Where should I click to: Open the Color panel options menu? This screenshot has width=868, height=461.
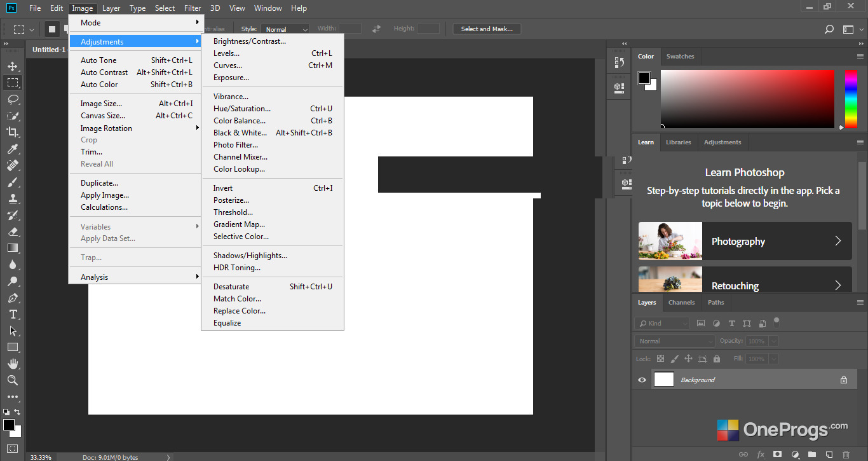click(x=860, y=57)
